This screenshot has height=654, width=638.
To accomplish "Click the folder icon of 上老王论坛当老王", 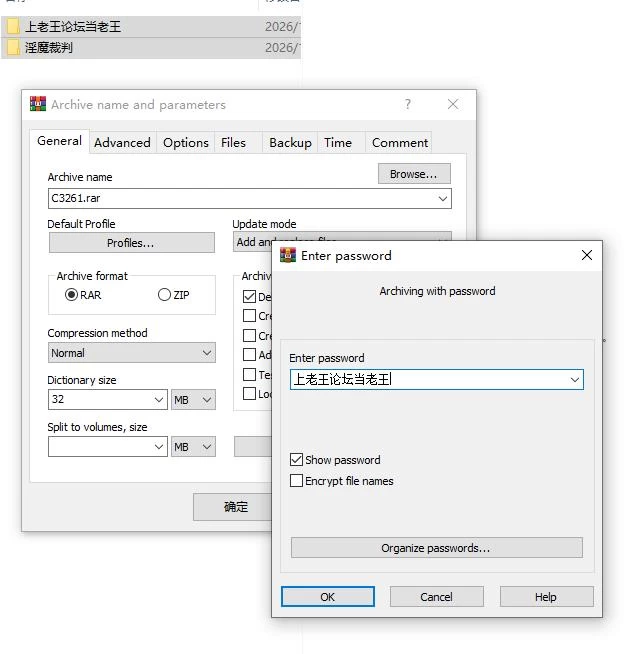I will point(13,27).
